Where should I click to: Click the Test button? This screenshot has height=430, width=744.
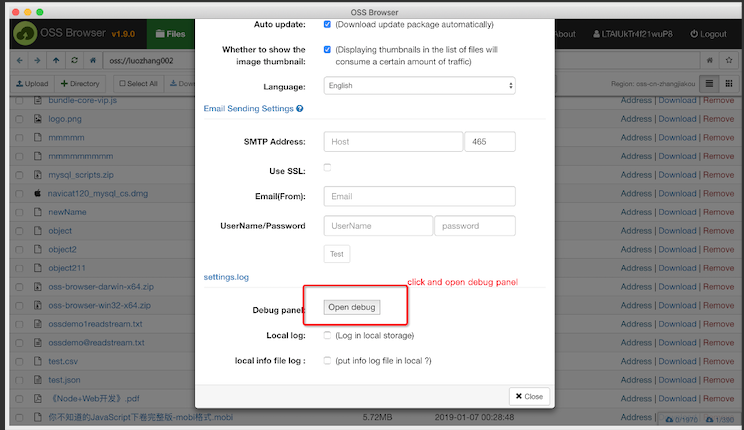[x=337, y=254]
